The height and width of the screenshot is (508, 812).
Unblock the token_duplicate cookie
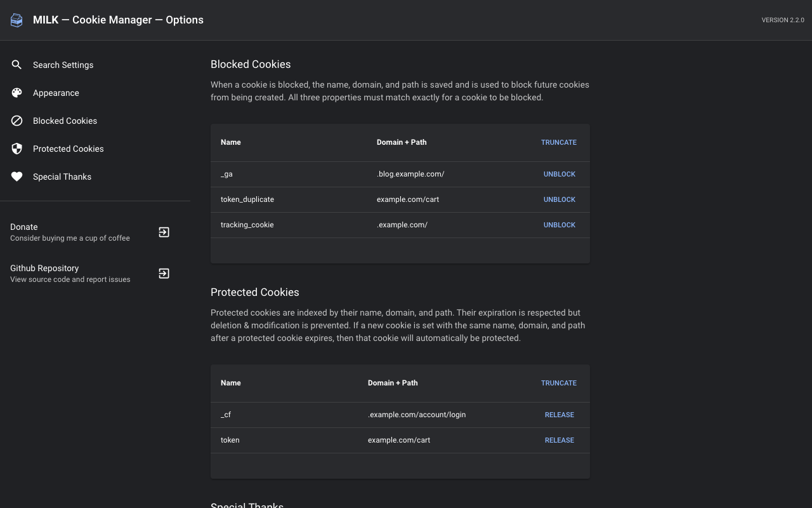pos(560,199)
